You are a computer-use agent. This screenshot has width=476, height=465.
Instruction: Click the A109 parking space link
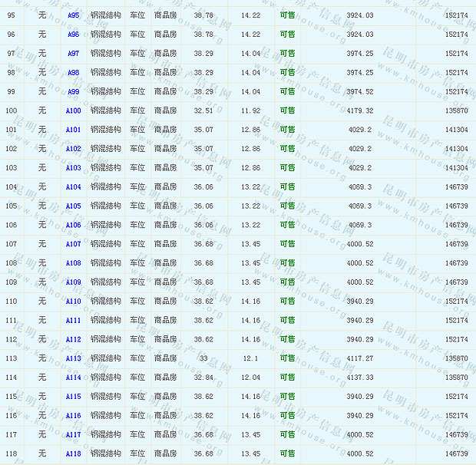click(x=73, y=282)
